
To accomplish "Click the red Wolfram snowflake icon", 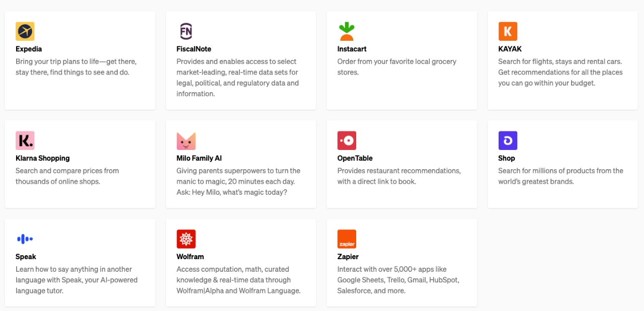I will pyautogui.click(x=186, y=239).
